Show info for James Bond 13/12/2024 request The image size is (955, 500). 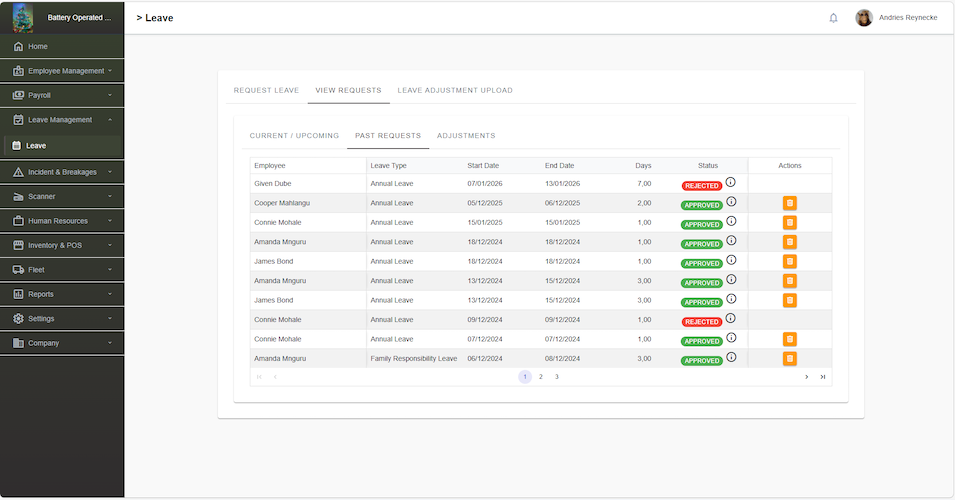[731, 299]
